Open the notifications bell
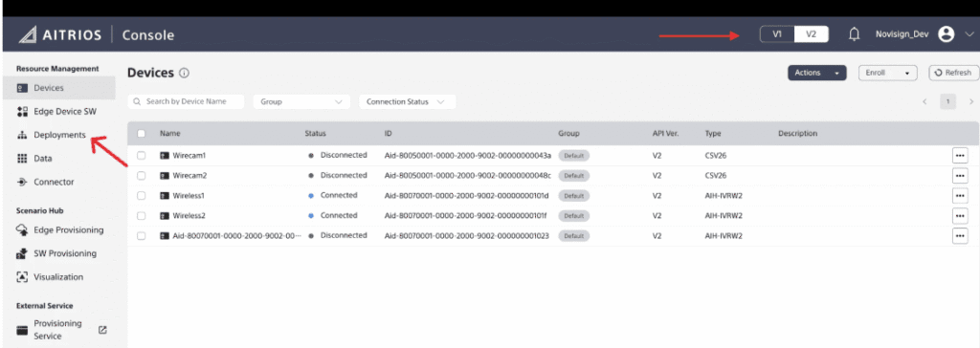Screen dimensions: 980x348 point(854,34)
